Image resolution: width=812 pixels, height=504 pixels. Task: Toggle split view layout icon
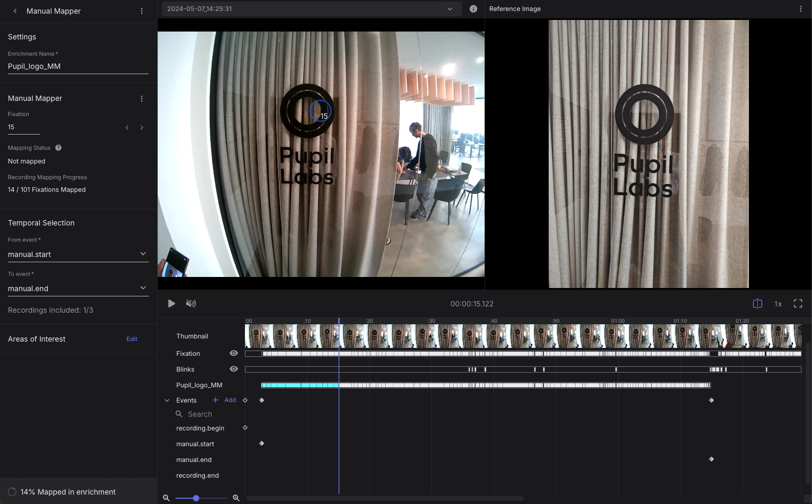point(757,304)
